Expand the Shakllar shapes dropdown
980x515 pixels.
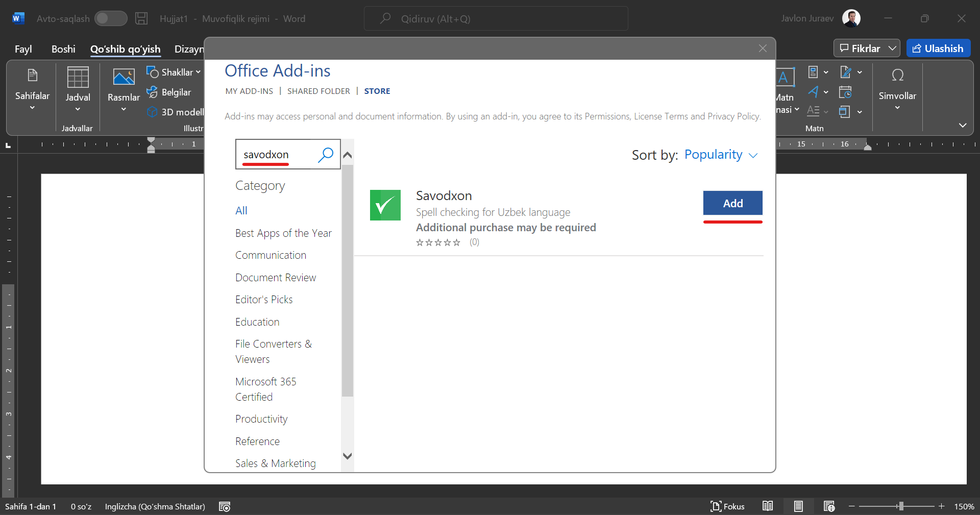click(x=198, y=72)
